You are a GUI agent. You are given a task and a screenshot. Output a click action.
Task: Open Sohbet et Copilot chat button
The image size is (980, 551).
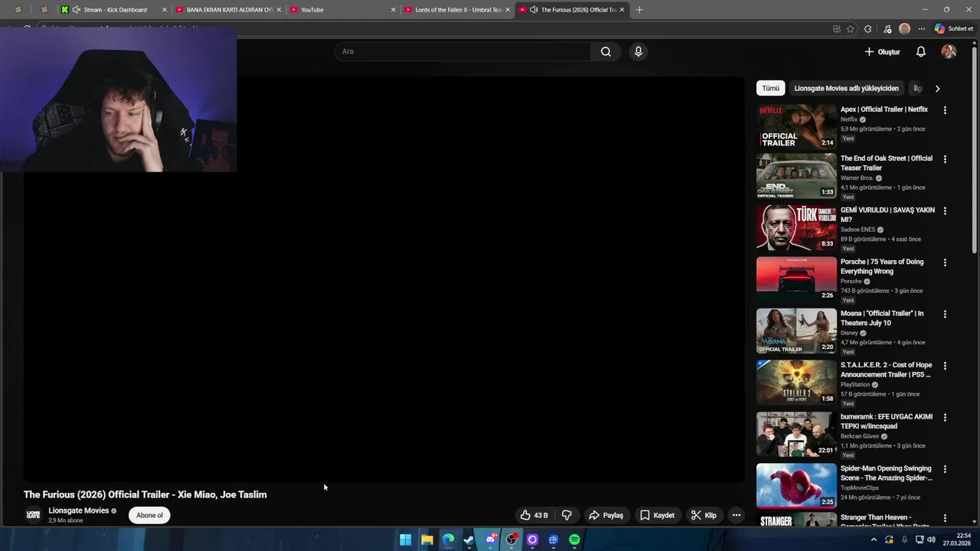[954, 29]
